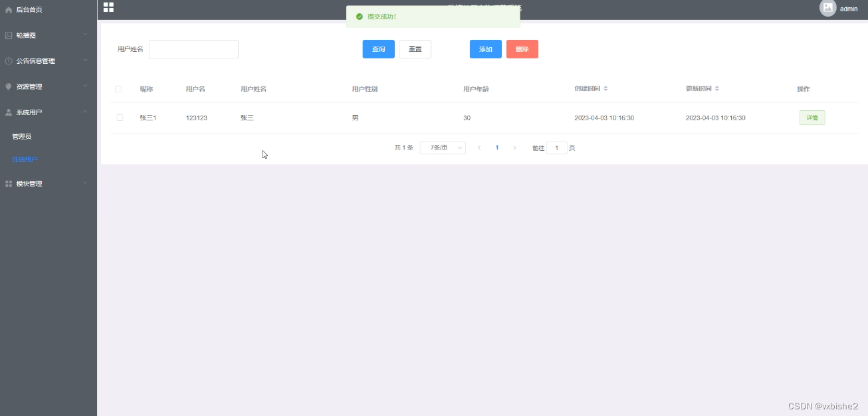
Task: Click the age cell showing 30
Action: click(x=467, y=118)
